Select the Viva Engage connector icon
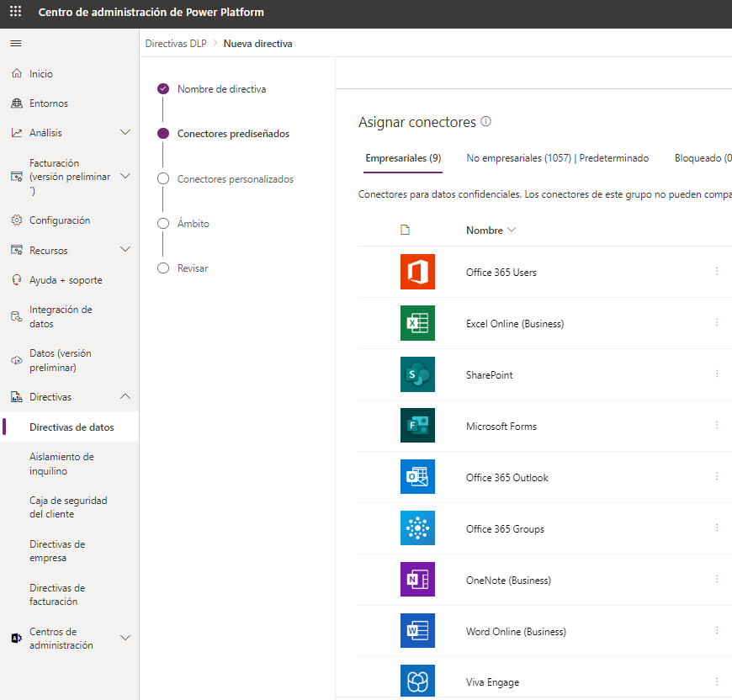Screen dimensions: 732x700 tap(417, 681)
